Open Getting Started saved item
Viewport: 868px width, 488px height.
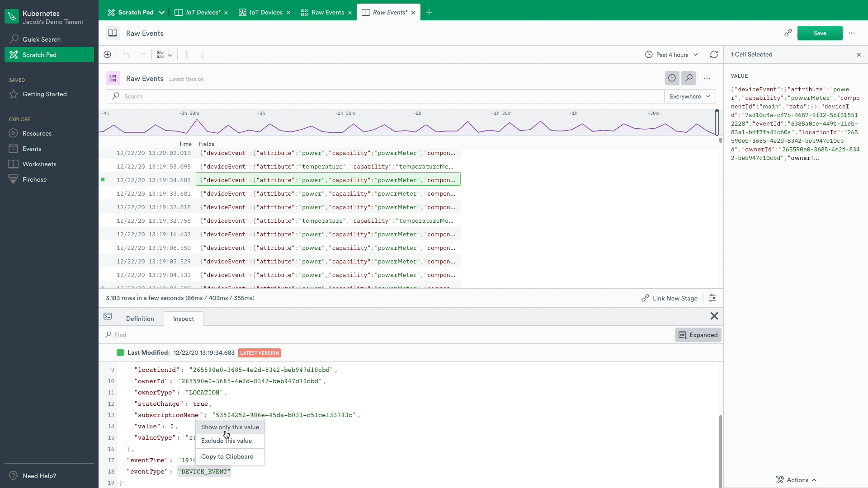pyautogui.click(x=49, y=94)
